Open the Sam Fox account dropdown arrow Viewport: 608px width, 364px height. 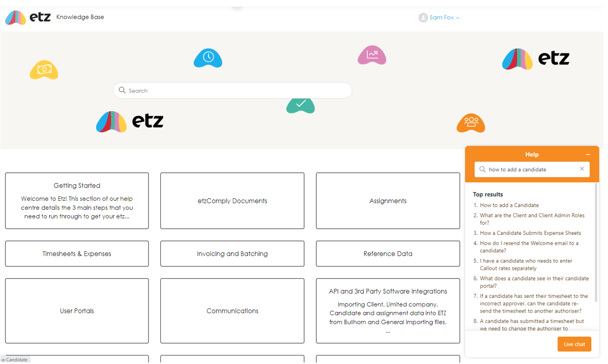click(458, 18)
